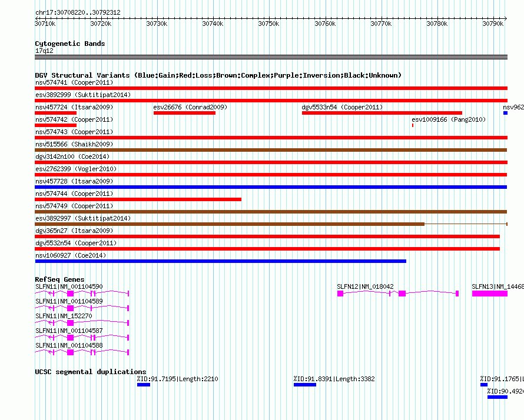Viewport: 524px width, 420px height.
Task: Click the blue nsv457728 (Itsara2009) gain bar
Action: pos(271,187)
